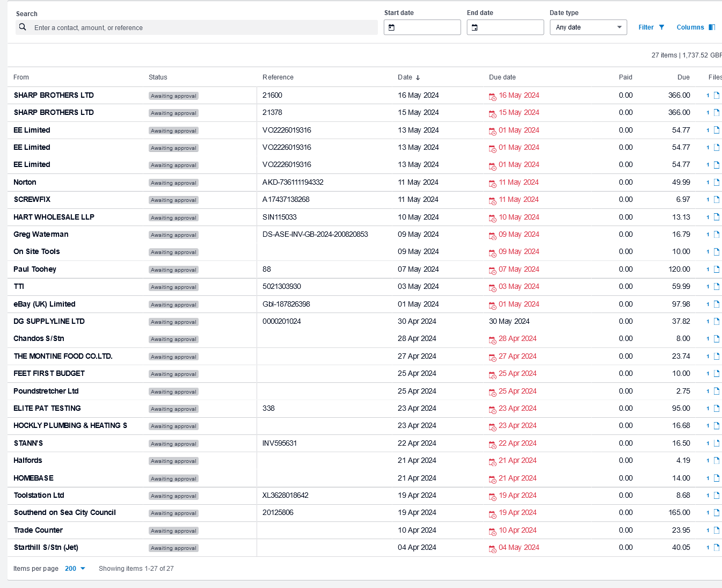722x588 pixels.
Task: Open file icon for HART WHOLESALE LLP
Action: tap(716, 217)
